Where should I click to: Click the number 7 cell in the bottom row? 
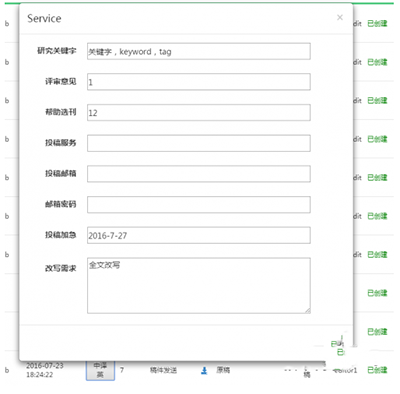coord(122,370)
